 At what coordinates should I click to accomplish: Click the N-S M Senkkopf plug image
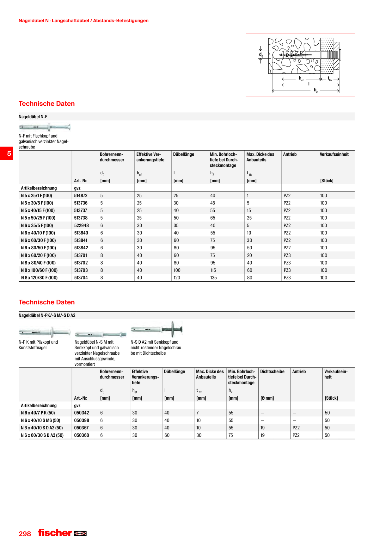coord(101,334)
